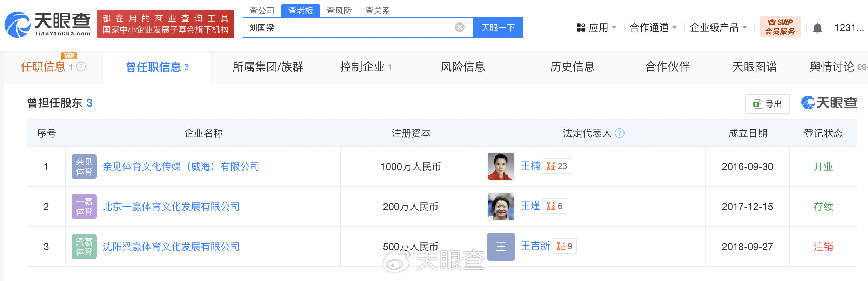The image size is (868, 281).
Task: Click the 注销 status
Action: (x=823, y=247)
